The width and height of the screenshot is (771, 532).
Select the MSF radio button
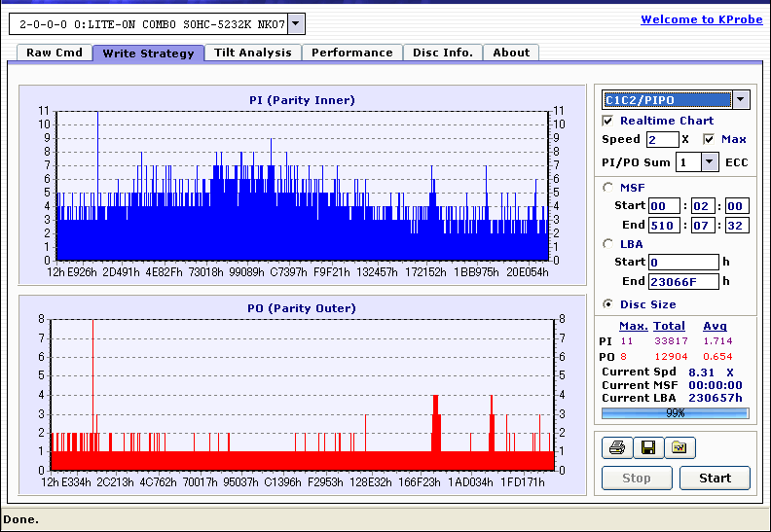tap(608, 188)
